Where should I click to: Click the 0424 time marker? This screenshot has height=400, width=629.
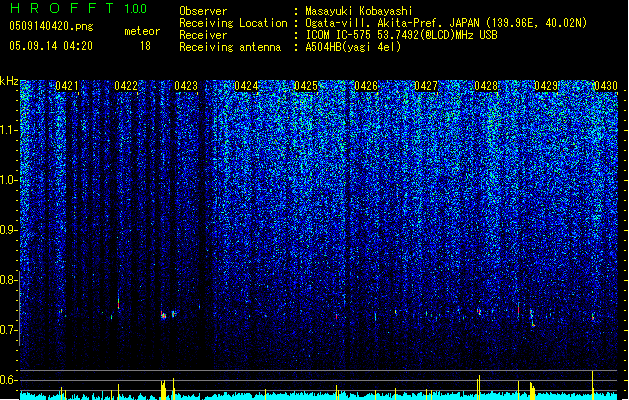coord(246,86)
